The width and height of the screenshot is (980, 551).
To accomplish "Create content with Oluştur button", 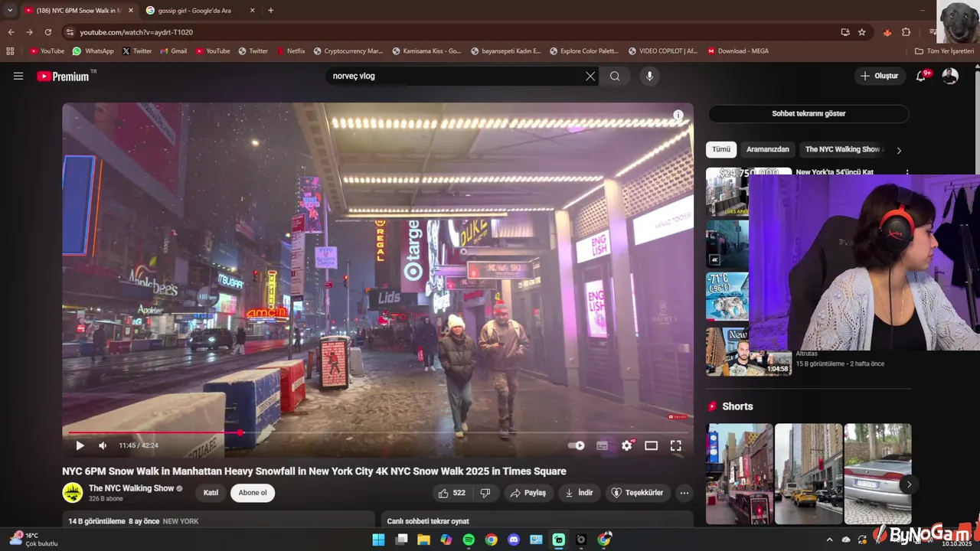I will pos(878,76).
